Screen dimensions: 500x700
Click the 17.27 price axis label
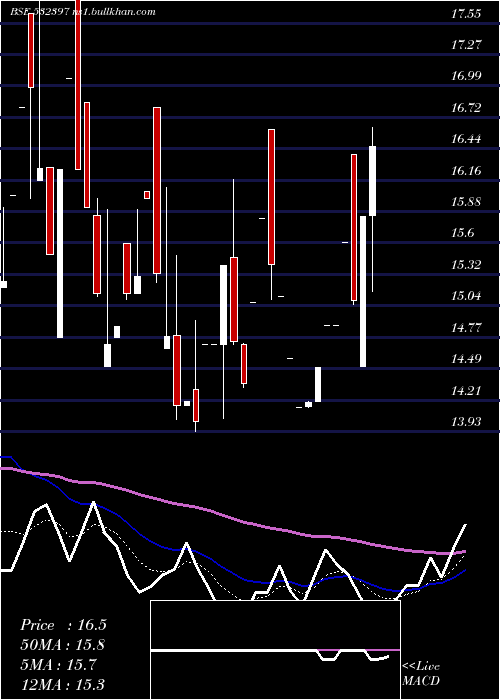pyautogui.click(x=466, y=45)
